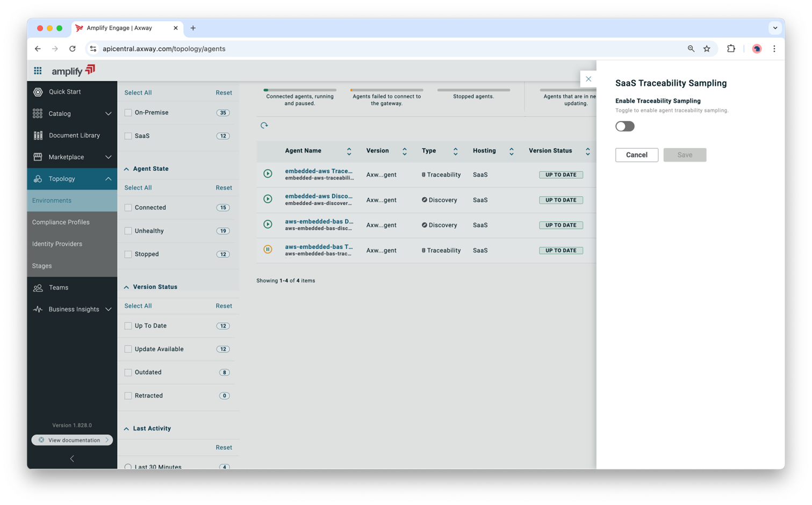Image resolution: width=812 pixels, height=505 pixels.
Task: Close the SaaS Traceability Sampling panel
Action: point(588,79)
